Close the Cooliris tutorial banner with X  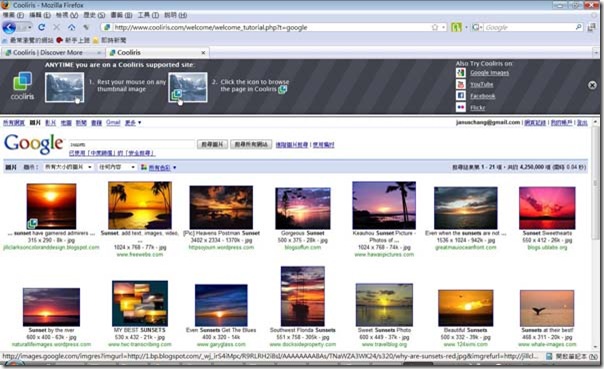pos(592,85)
